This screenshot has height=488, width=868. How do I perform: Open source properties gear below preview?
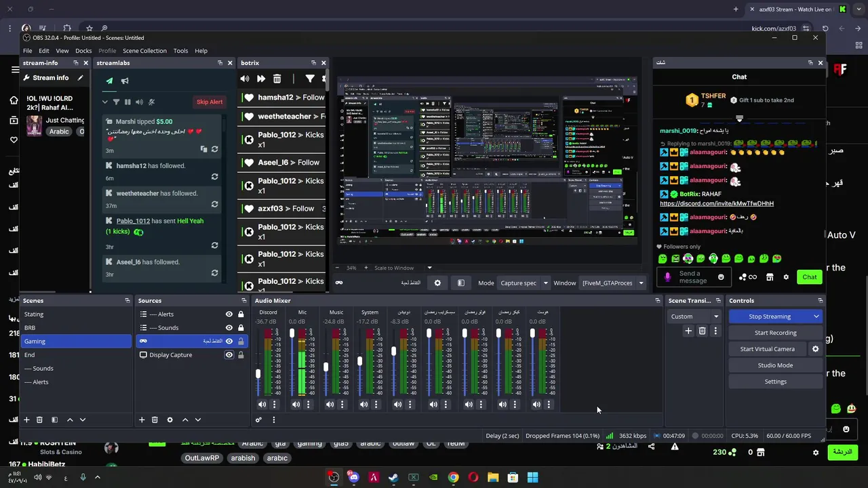pos(437,283)
